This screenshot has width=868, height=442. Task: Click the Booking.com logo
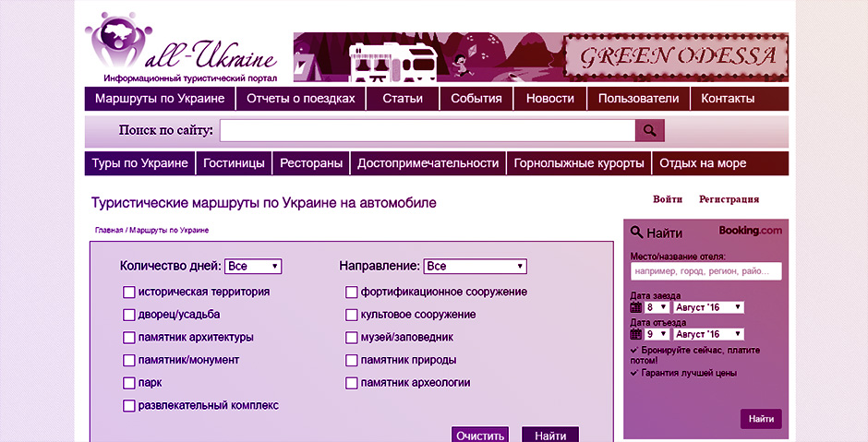(x=750, y=231)
